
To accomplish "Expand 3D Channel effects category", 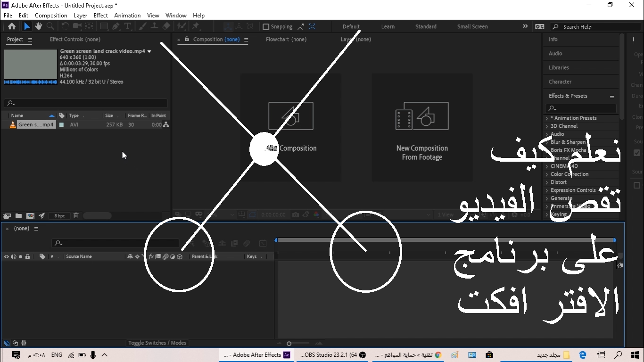I will pyautogui.click(x=547, y=126).
